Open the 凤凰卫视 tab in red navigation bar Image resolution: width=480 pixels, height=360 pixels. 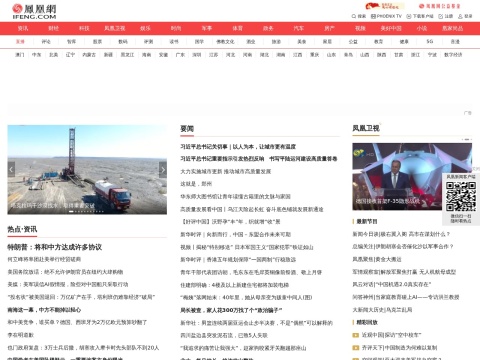[115, 28]
